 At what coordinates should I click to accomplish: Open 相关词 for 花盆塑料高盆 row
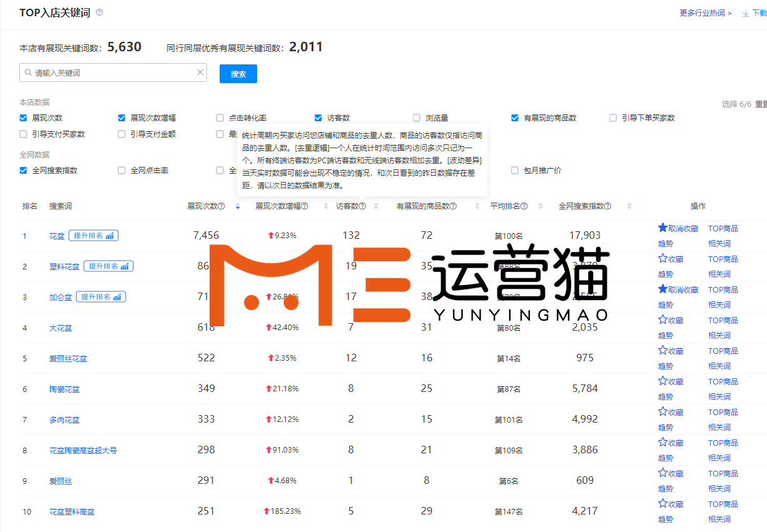pyautogui.click(x=719, y=519)
